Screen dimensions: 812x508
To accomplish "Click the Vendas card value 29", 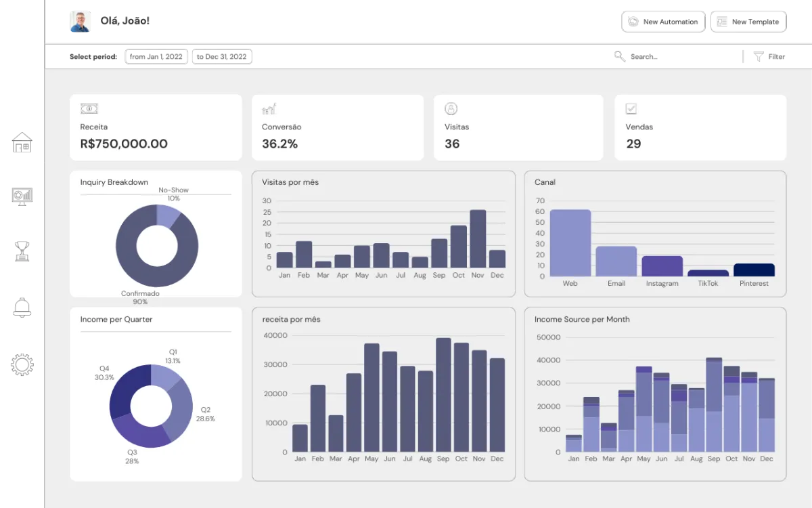I will point(633,144).
